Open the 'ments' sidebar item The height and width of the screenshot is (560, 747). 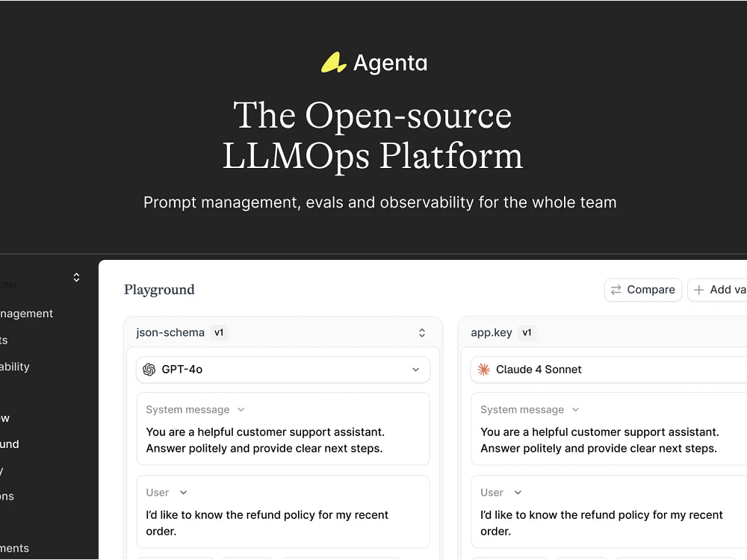tap(14, 548)
